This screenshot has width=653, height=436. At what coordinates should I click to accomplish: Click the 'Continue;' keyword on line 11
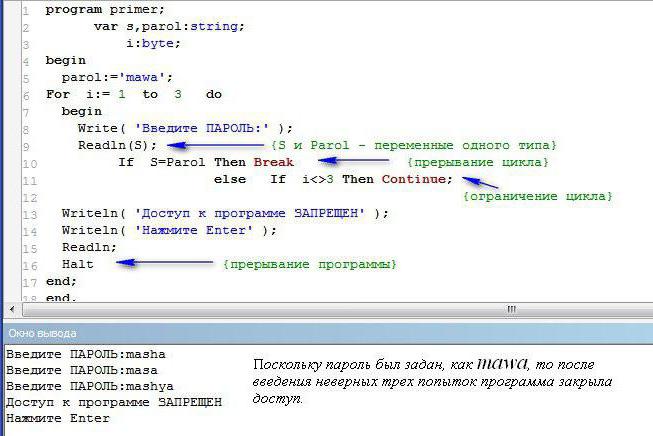(x=417, y=179)
